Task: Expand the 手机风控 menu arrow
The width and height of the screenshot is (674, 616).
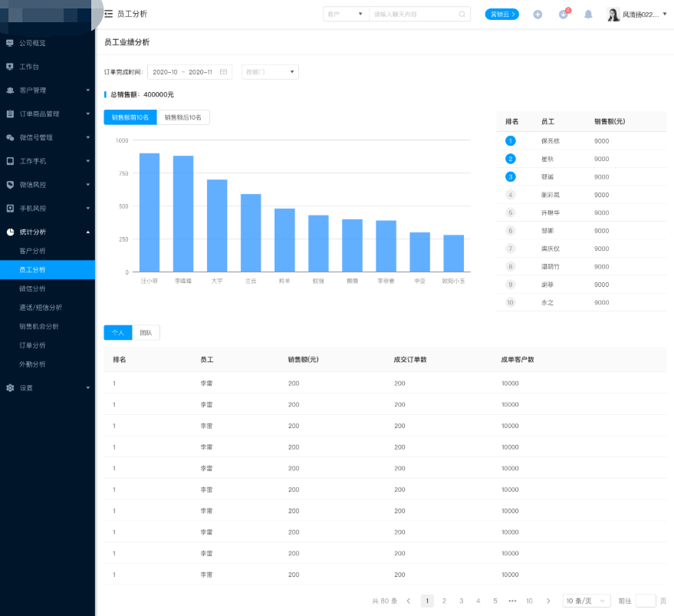Action: click(87, 208)
